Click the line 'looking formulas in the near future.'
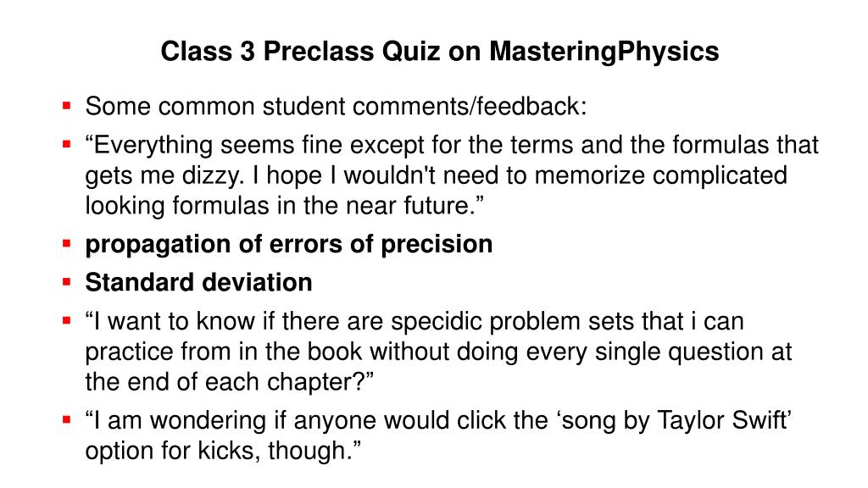The width and height of the screenshot is (868, 488). click(285, 205)
